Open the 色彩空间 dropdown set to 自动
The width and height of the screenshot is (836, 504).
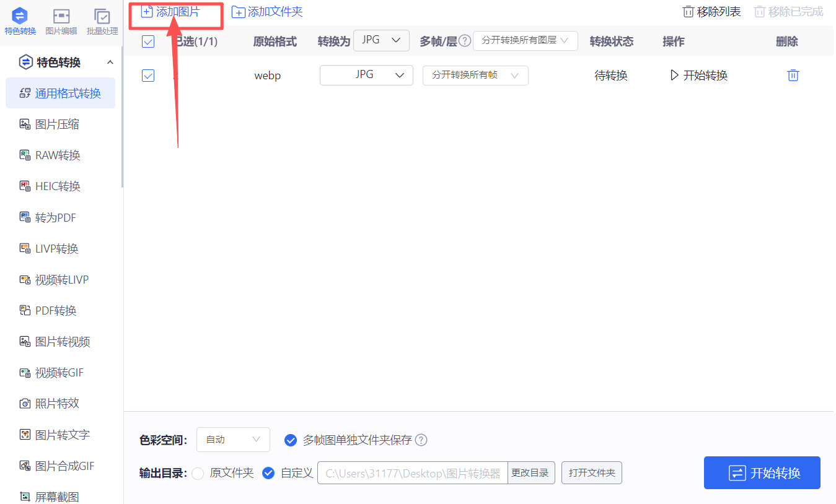click(233, 440)
